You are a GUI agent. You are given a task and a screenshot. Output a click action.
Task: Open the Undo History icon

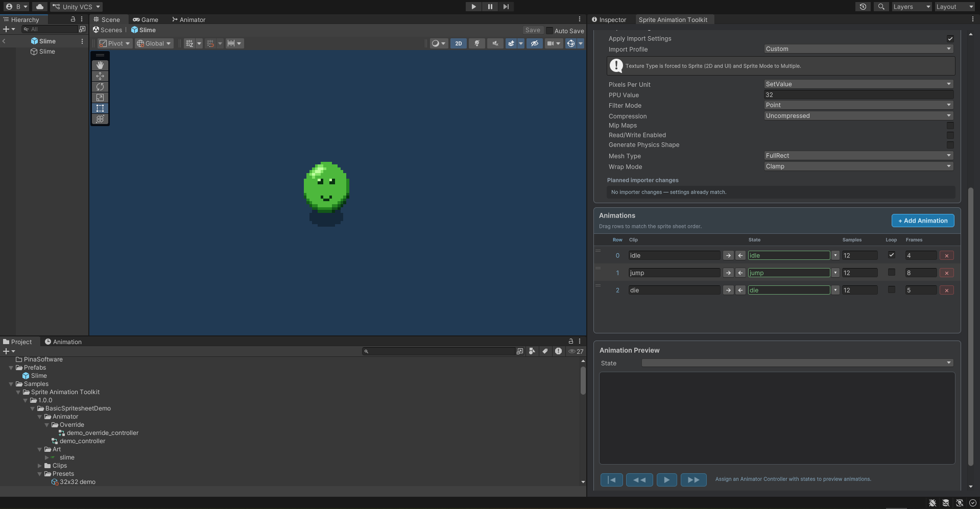point(863,7)
